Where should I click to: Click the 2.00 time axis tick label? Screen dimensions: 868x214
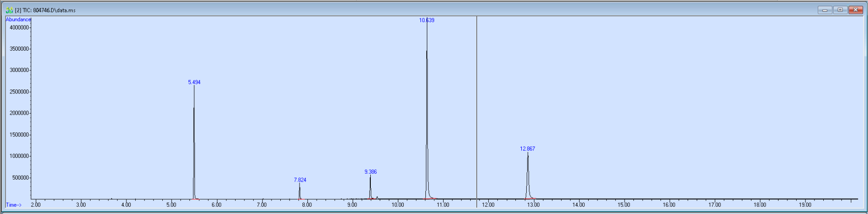pyautogui.click(x=36, y=205)
